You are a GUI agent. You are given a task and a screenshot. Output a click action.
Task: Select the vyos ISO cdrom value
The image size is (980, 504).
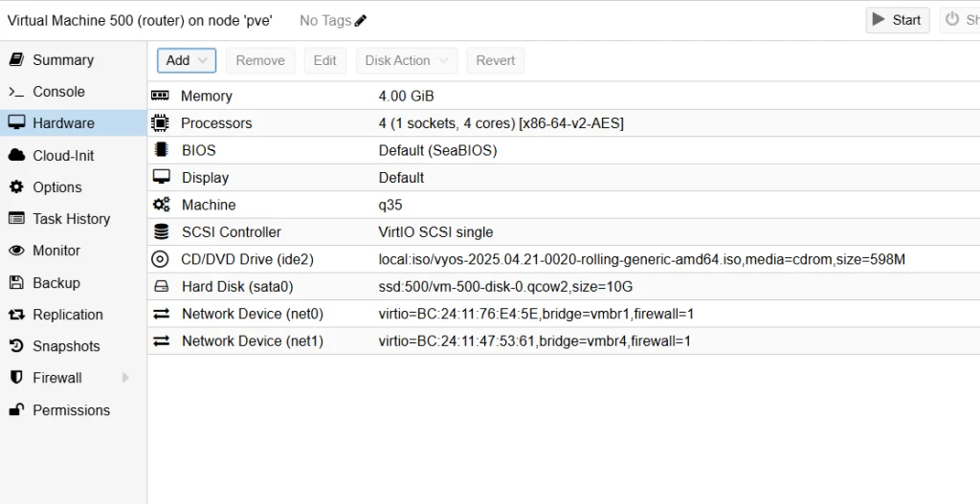coord(642,260)
